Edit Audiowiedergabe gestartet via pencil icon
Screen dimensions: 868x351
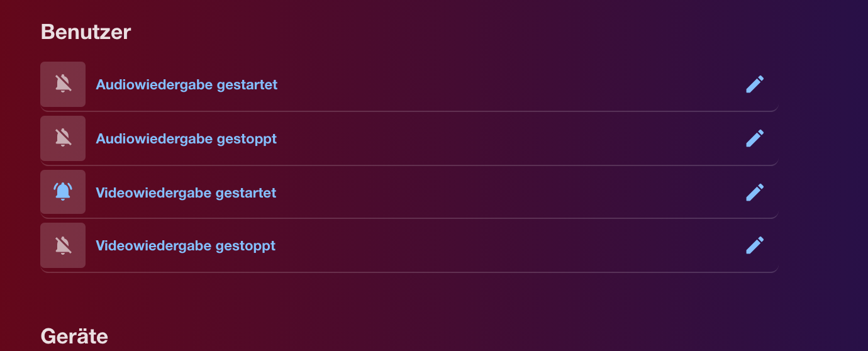(755, 84)
